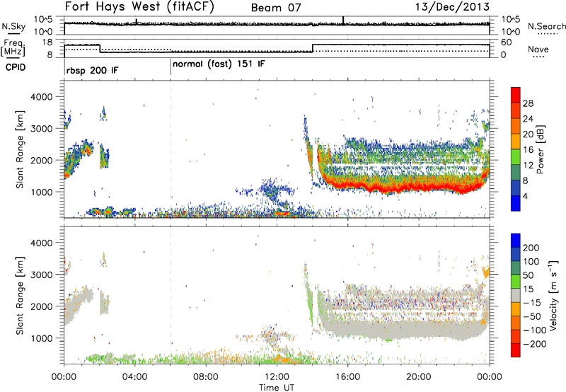Click the blue bottom of Power color bar

[516, 204]
